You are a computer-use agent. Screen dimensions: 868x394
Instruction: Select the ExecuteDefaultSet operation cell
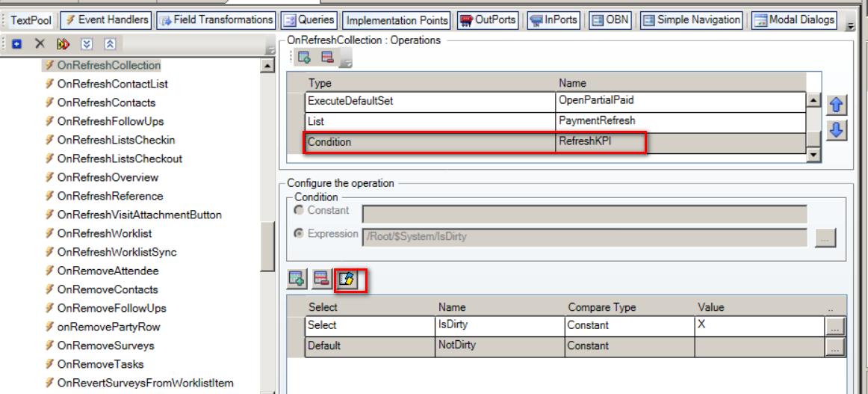(430, 102)
